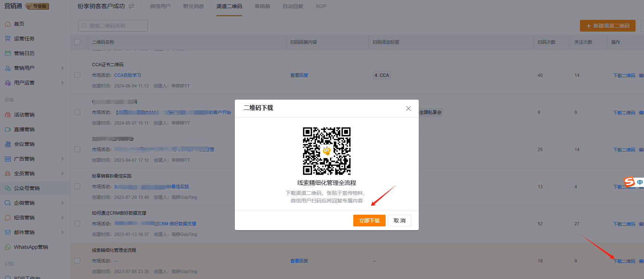Click the 短信营销 icon
Viewport: 644px width, 279px height.
tap(8, 218)
